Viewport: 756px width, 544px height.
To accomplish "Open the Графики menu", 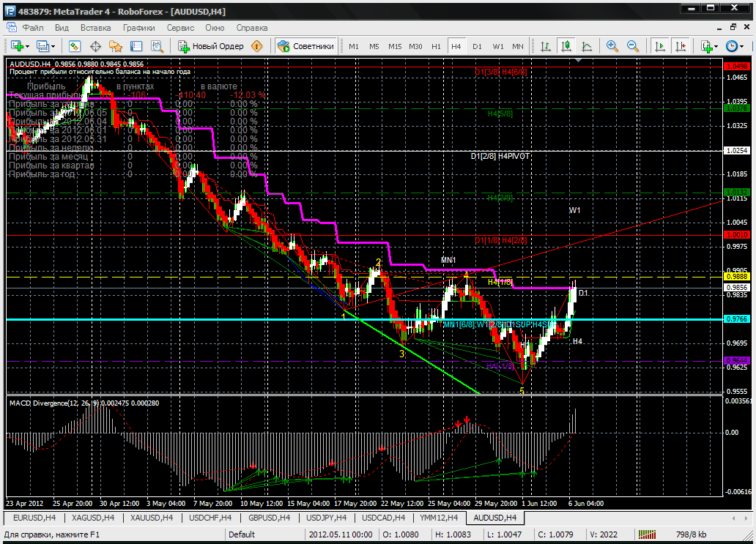I will tap(139, 28).
